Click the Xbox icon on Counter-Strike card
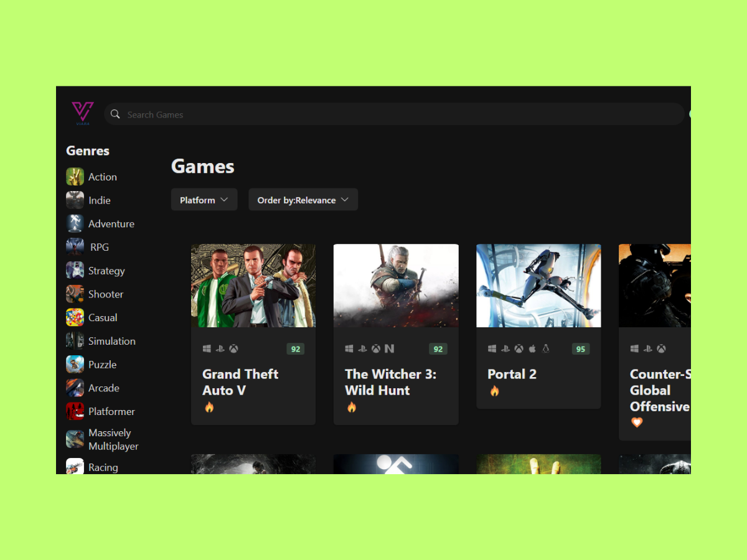747x560 pixels. (661, 349)
